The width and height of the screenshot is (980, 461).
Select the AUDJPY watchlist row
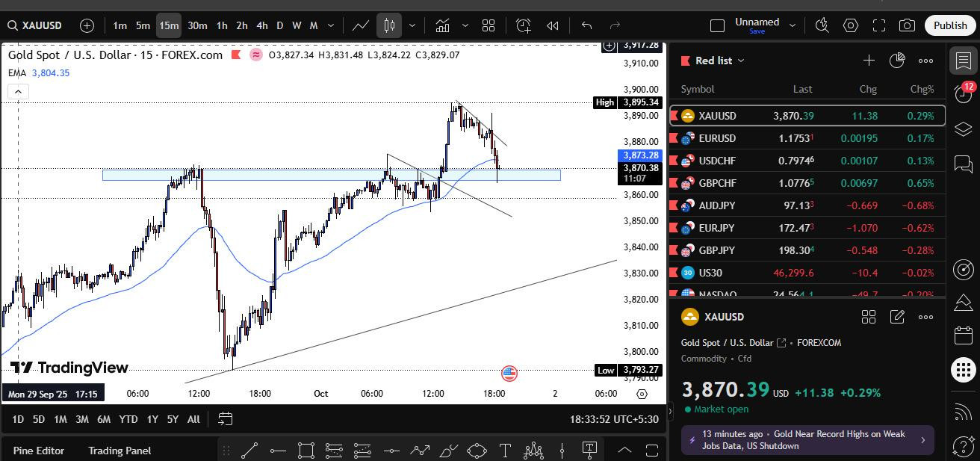click(x=807, y=205)
